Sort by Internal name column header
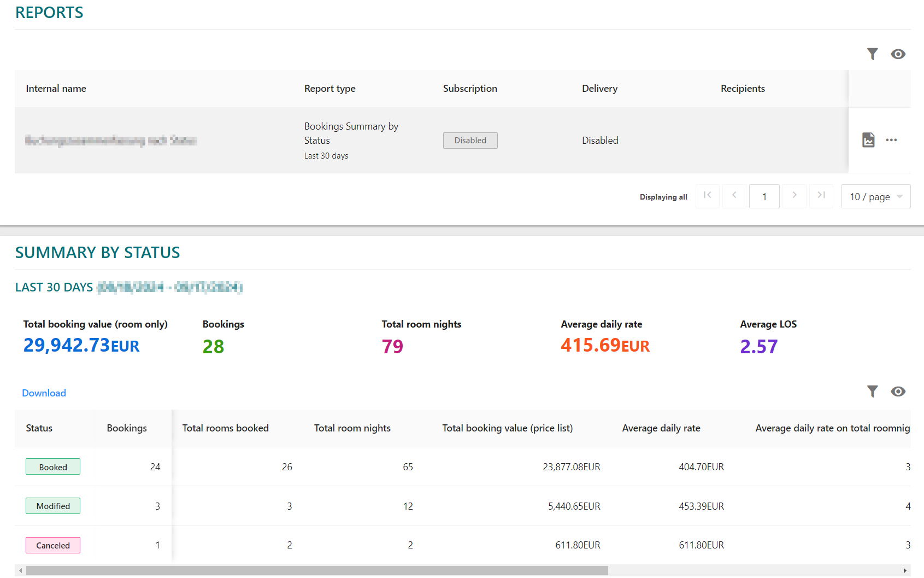Screen dimensions: 924x578 [x=56, y=89]
